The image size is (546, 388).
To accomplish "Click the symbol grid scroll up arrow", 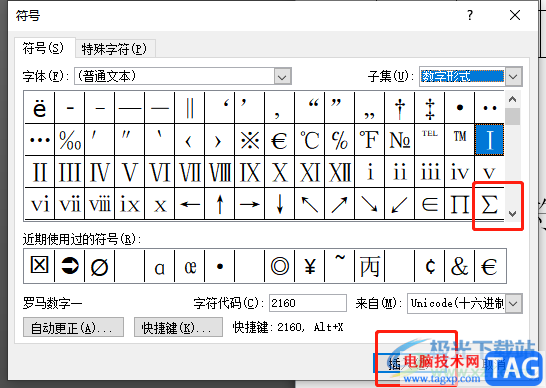I will pos(513,99).
